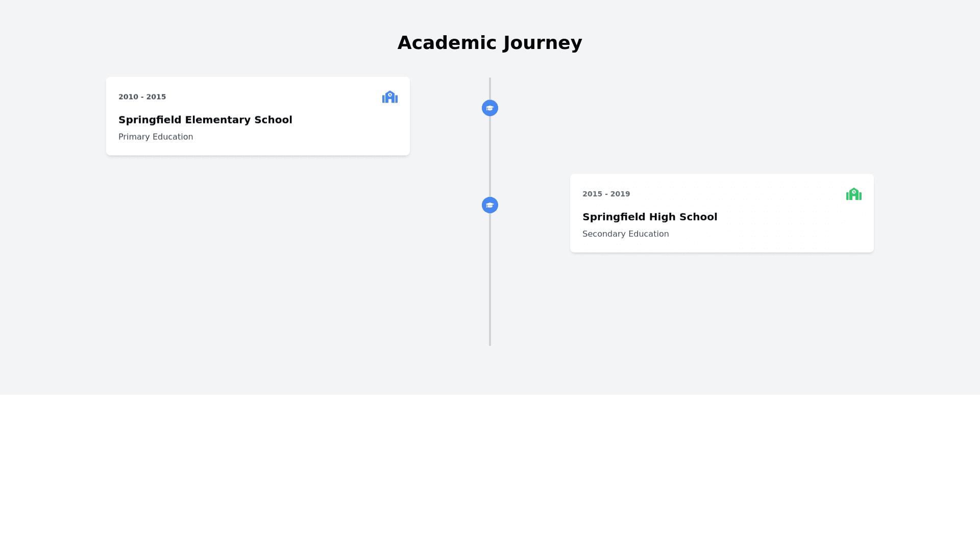The height and width of the screenshot is (551, 980).
Task: Click the "2015 - 2019" date label
Action: coord(606,194)
